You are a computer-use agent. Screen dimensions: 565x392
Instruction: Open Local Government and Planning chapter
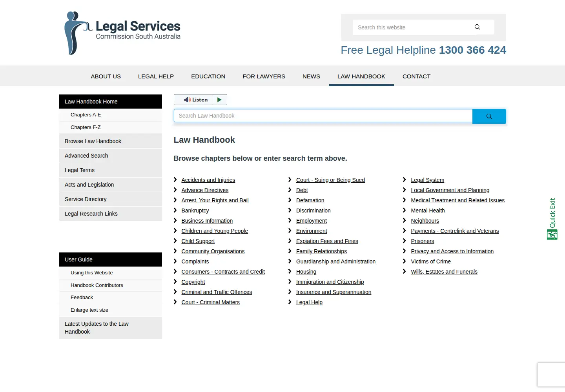[x=450, y=190]
